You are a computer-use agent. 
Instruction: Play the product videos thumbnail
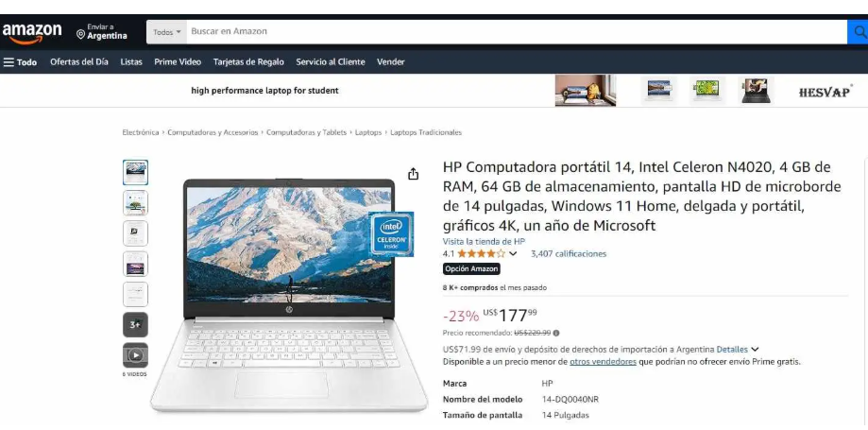(x=135, y=355)
